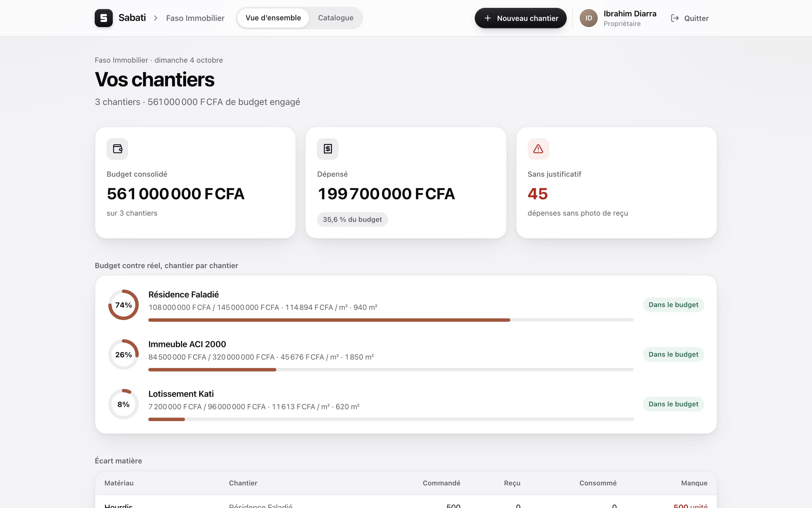Click Immeuble ACI 2000 budget progress bar
This screenshot has width=812, height=508.
(391, 370)
